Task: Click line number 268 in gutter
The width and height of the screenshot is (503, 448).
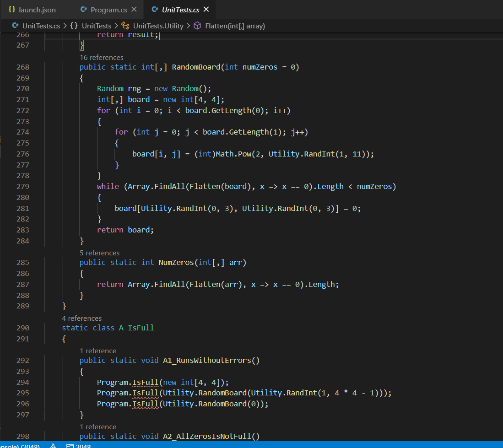Action: 23,67
